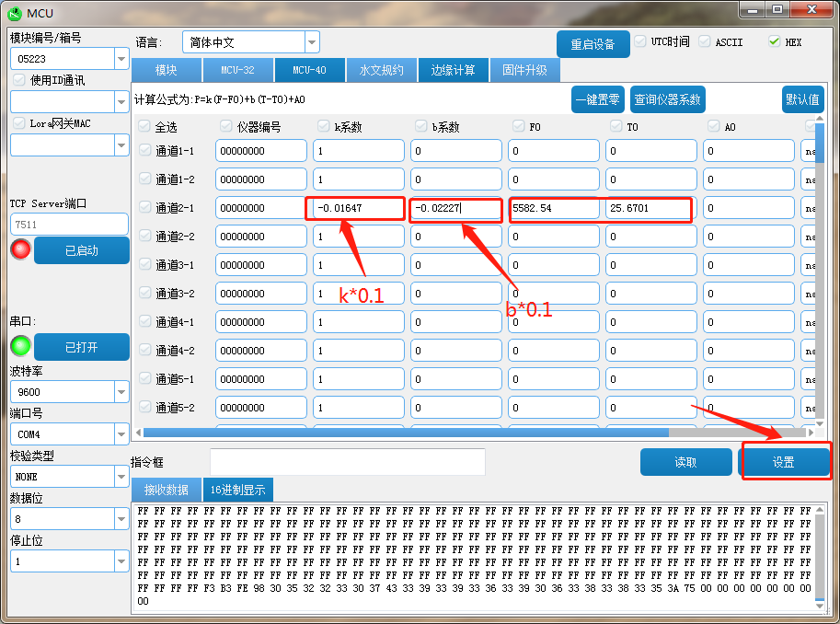Open the 语言 language dropdown
Screen dimensions: 840x624
coord(312,42)
